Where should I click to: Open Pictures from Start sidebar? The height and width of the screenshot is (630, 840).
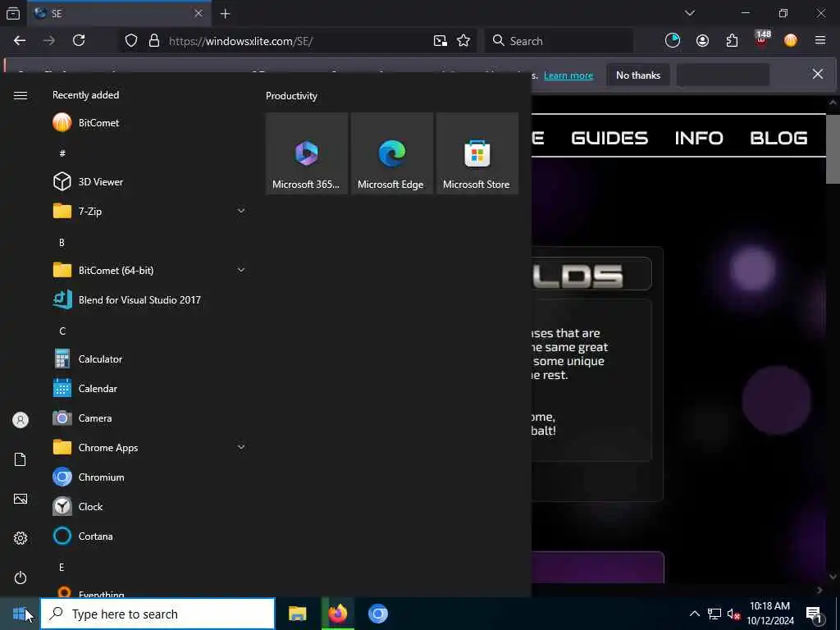[x=21, y=499]
